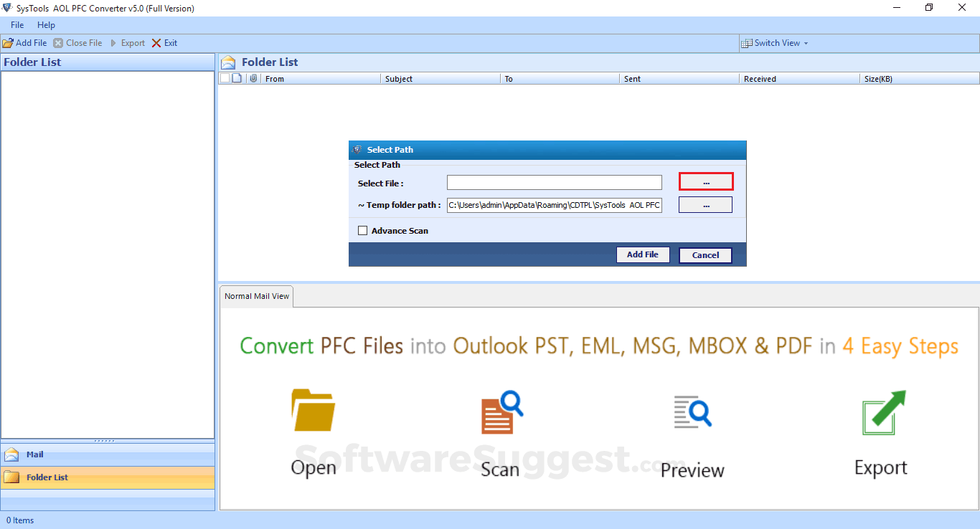This screenshot has width=980, height=529.
Task: Click the page icon column header
Action: pos(237,78)
